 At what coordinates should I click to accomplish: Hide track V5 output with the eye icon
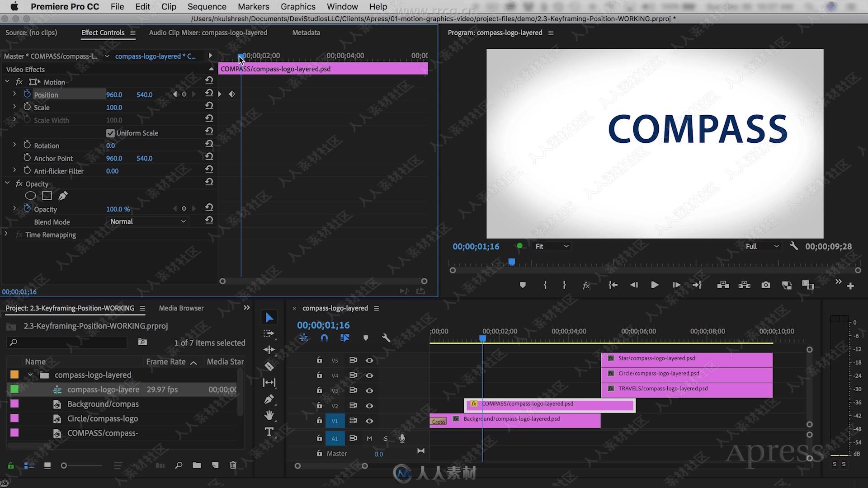tap(369, 361)
